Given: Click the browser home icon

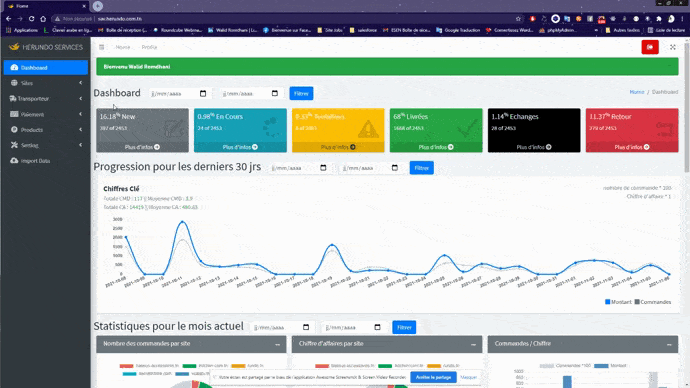Looking at the screenshot, I should pos(43,19).
